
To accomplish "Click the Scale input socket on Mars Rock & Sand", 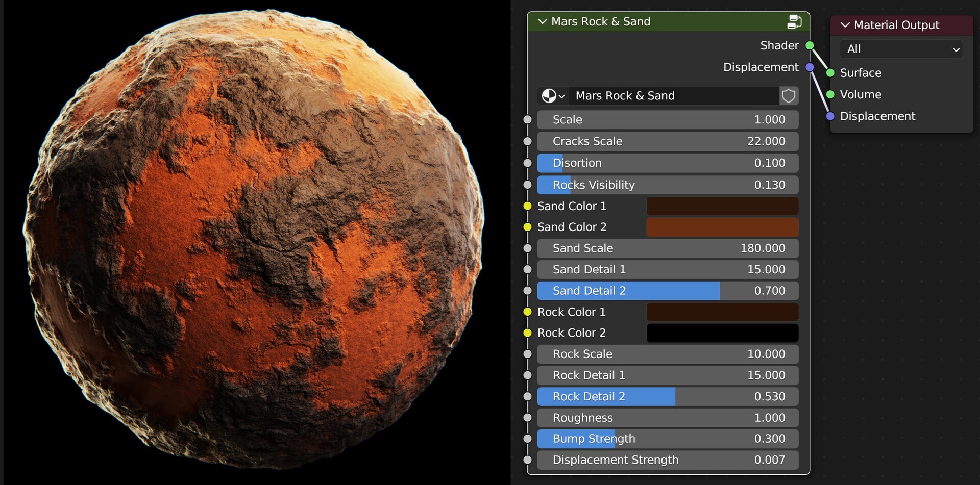I will pos(527,119).
